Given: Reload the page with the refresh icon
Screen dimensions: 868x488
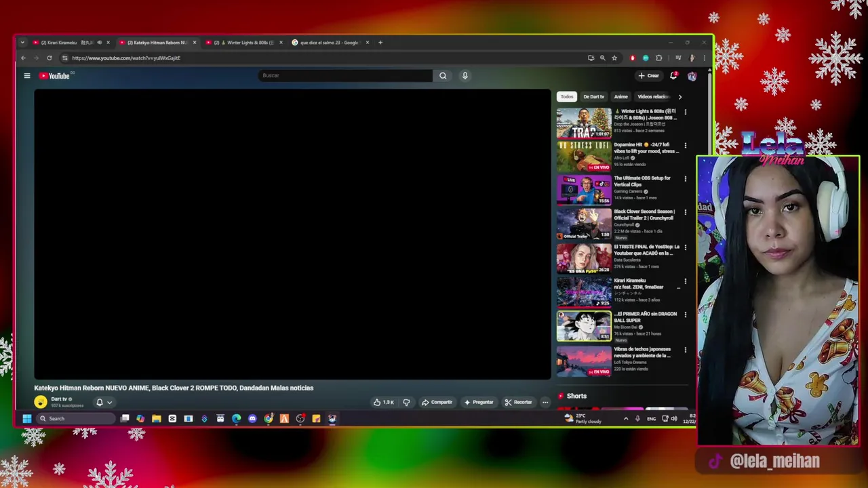Looking at the screenshot, I should pos(49,58).
